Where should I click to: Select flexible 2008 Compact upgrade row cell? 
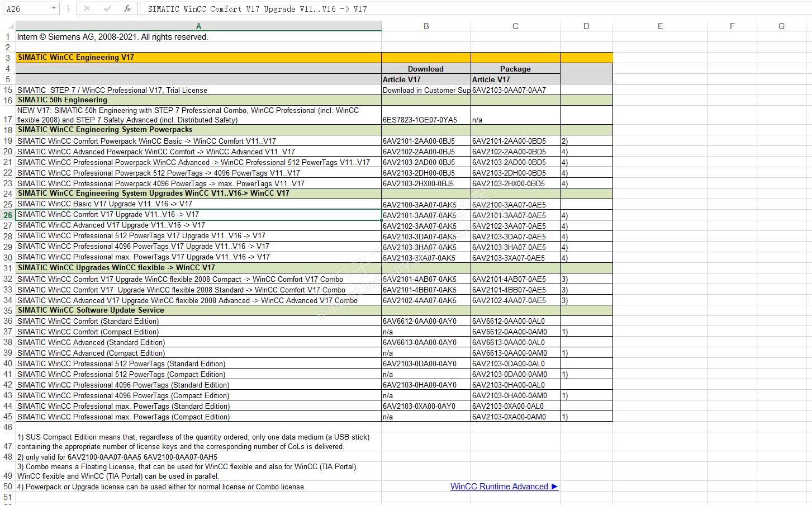tap(198, 279)
